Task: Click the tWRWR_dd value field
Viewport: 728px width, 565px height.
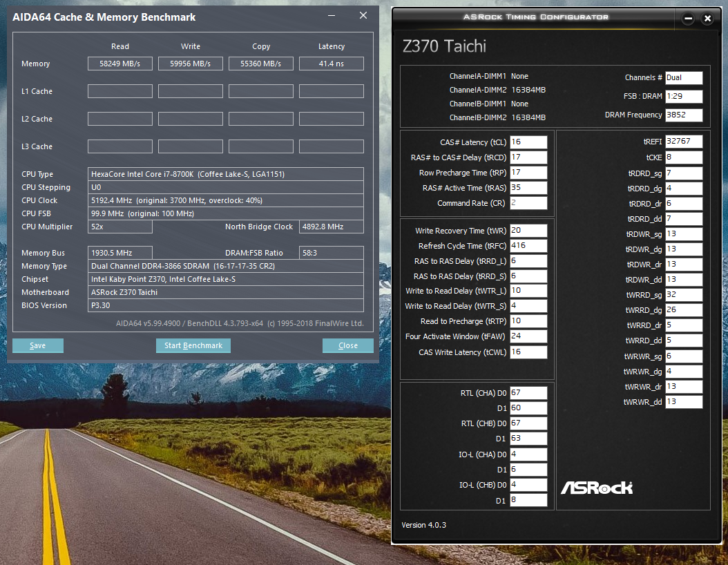Action: (684, 402)
